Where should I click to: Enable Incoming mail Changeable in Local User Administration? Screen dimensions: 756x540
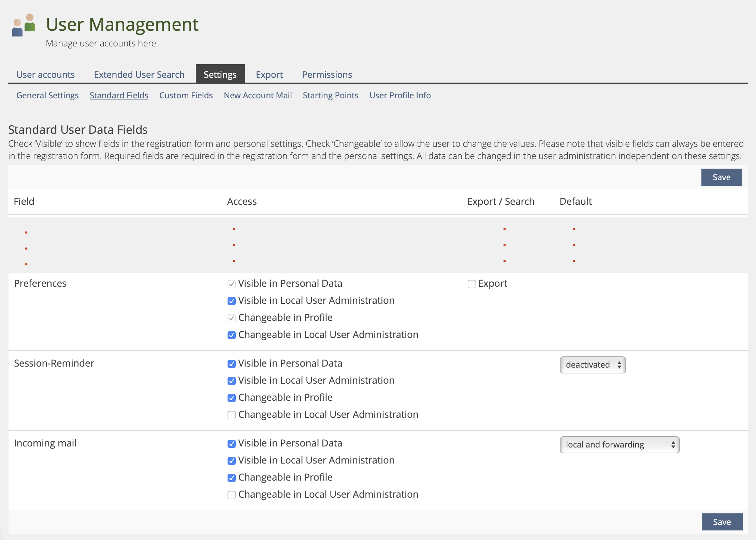pyautogui.click(x=231, y=495)
